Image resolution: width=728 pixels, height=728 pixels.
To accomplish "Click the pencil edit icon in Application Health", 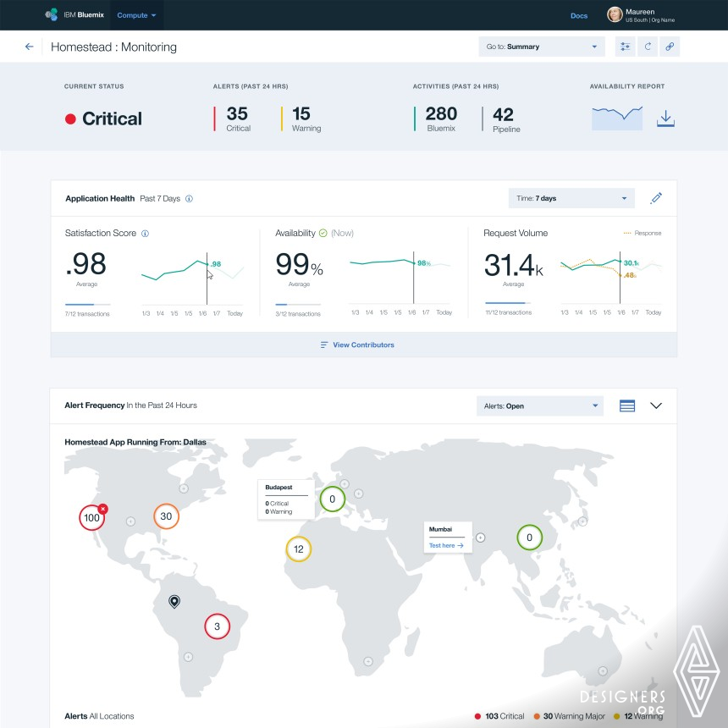I will coord(656,198).
